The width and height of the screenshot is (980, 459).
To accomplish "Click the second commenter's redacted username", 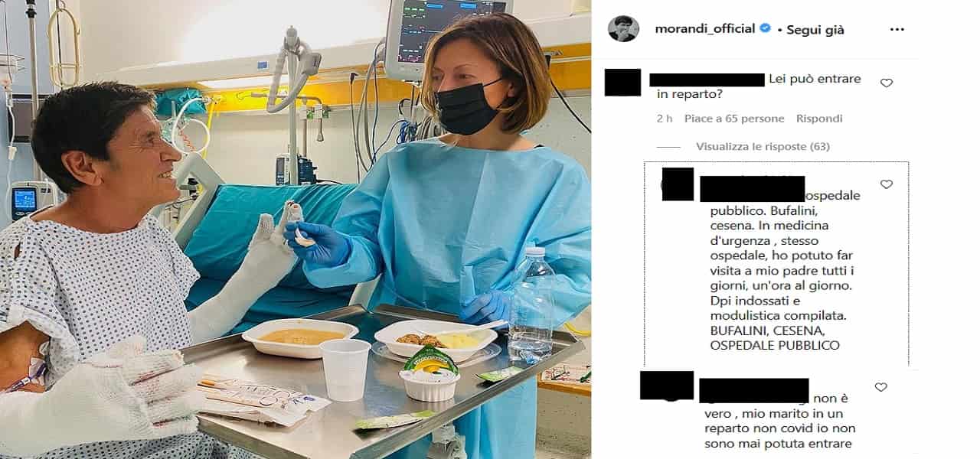I will coord(752,189).
